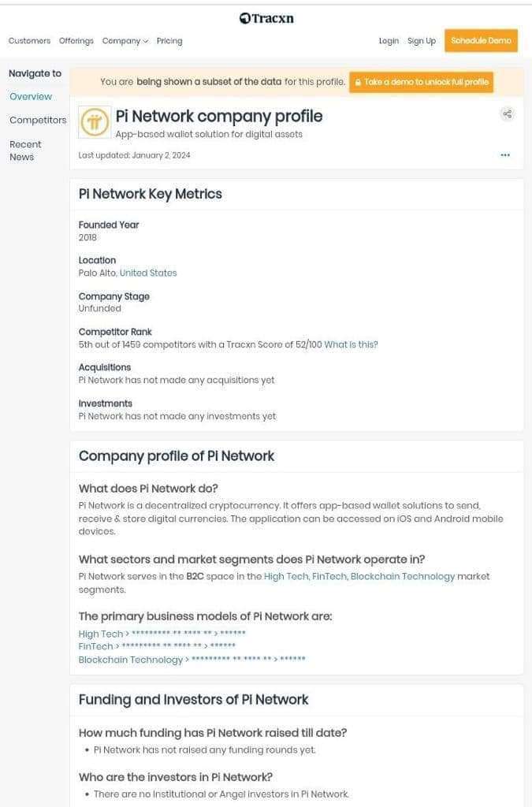
Task: Open the three-dot more options menu
Action: pyautogui.click(x=505, y=155)
